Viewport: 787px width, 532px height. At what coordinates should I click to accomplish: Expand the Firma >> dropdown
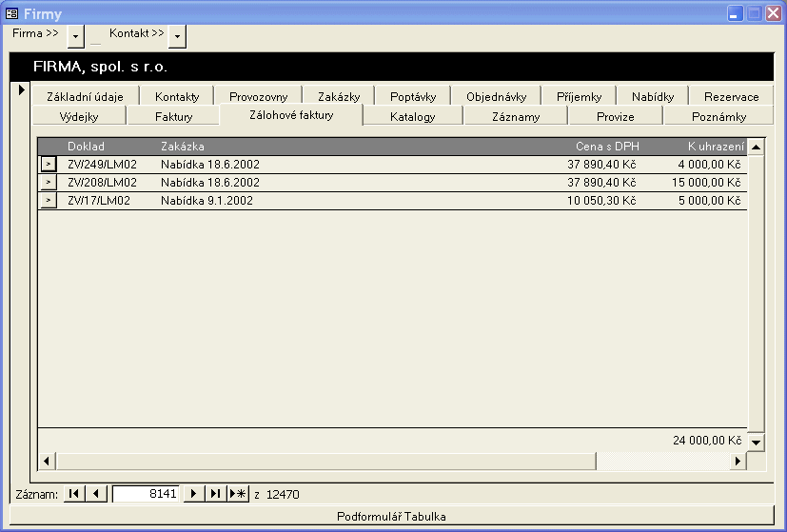pos(77,36)
